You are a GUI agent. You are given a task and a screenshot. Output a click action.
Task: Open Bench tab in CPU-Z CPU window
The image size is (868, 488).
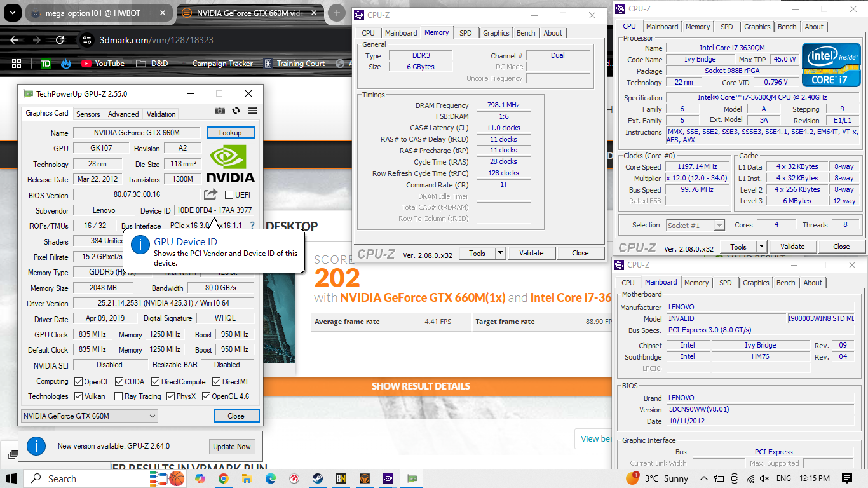(787, 27)
